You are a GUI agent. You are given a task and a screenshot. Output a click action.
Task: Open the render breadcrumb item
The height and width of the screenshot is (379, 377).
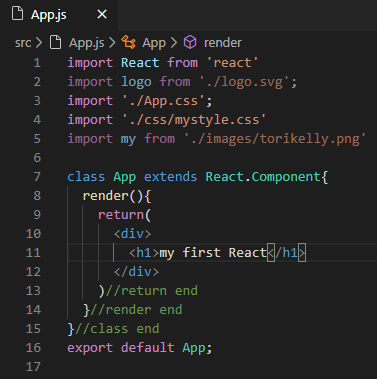[x=223, y=43]
